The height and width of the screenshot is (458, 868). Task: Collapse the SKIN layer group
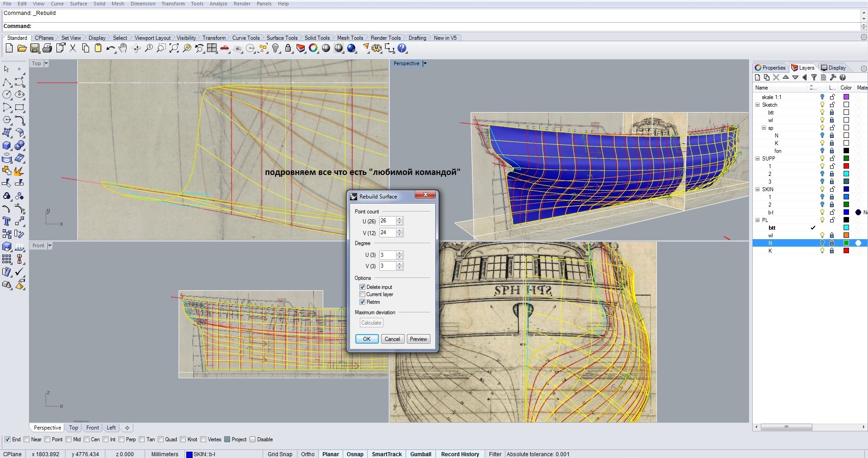[x=758, y=189]
